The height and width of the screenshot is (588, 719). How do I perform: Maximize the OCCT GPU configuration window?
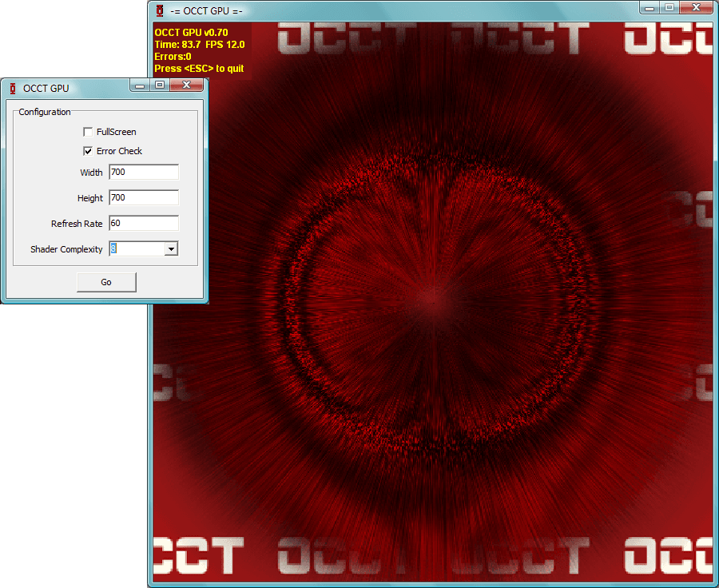tap(160, 85)
